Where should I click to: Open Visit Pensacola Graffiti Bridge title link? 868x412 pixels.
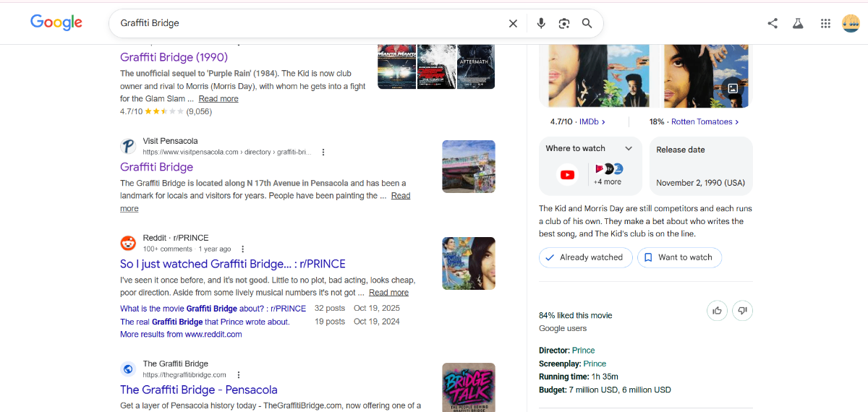tap(156, 167)
